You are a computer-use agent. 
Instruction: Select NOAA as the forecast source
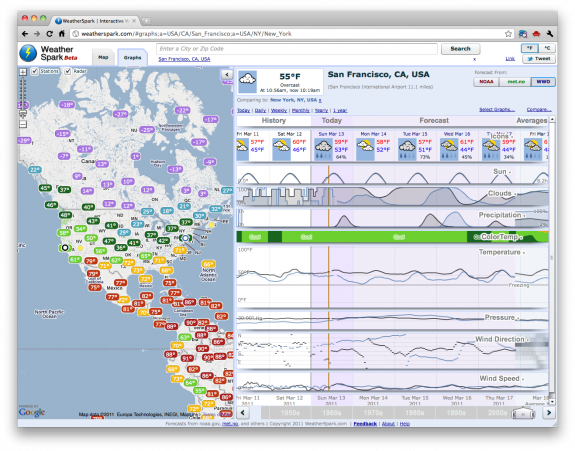coord(486,82)
